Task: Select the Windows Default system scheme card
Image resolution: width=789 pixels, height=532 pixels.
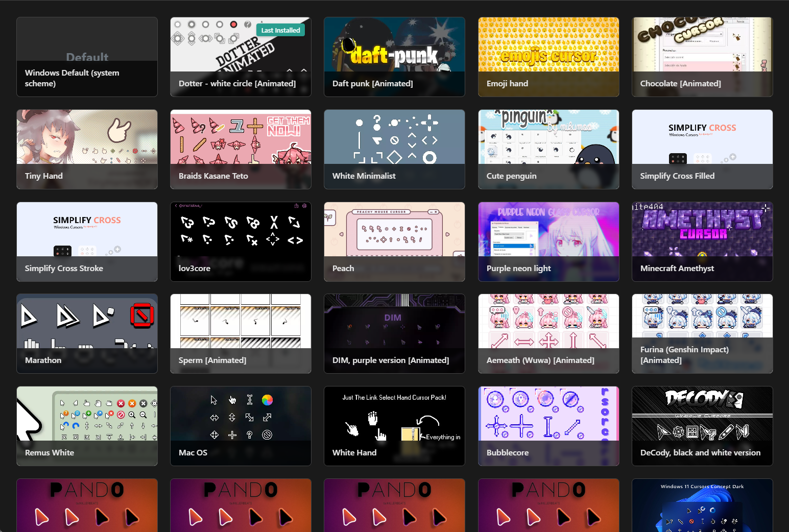Action: 87,57
